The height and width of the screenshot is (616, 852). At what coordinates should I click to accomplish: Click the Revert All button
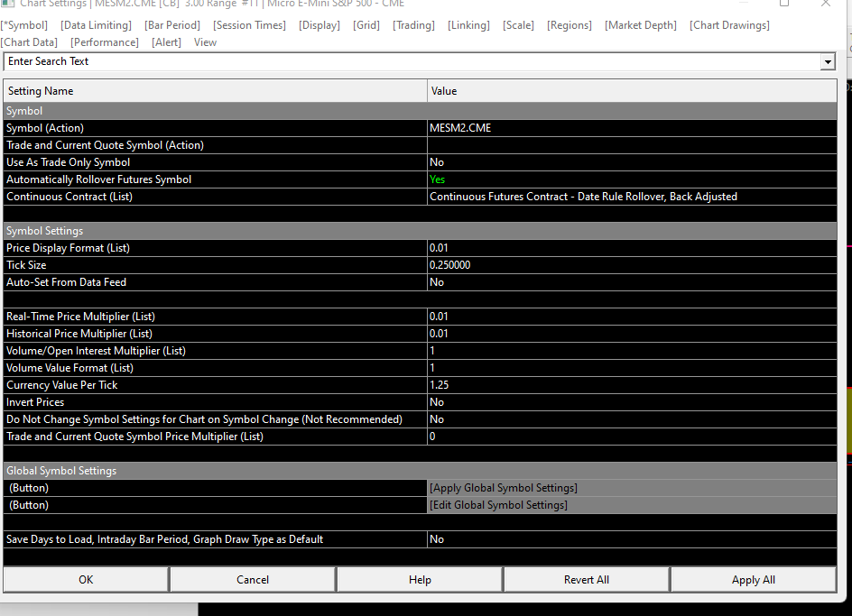tap(587, 580)
